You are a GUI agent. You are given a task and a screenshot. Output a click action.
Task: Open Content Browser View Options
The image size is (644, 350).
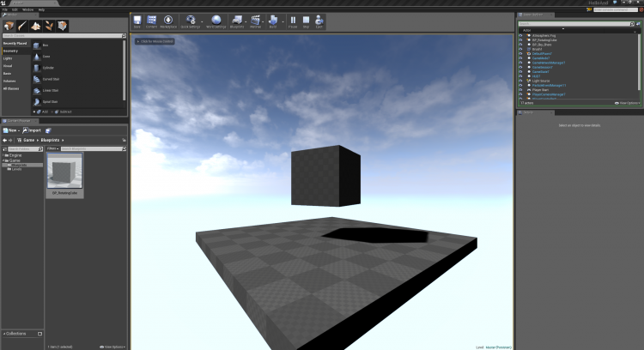click(x=112, y=347)
